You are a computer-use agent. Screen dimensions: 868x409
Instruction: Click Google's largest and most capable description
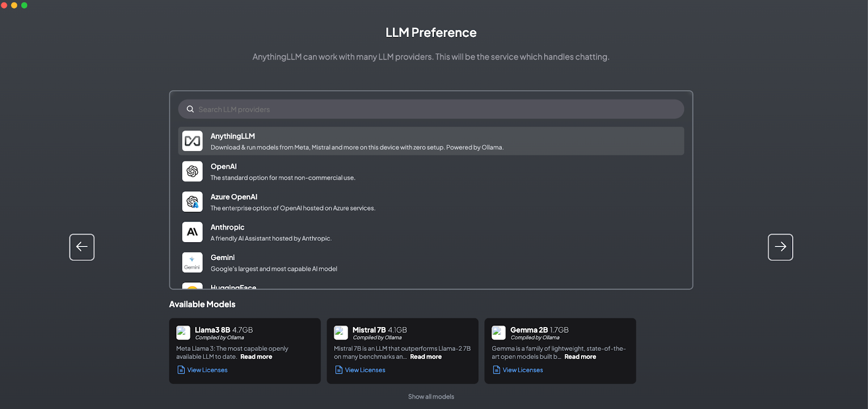point(274,269)
